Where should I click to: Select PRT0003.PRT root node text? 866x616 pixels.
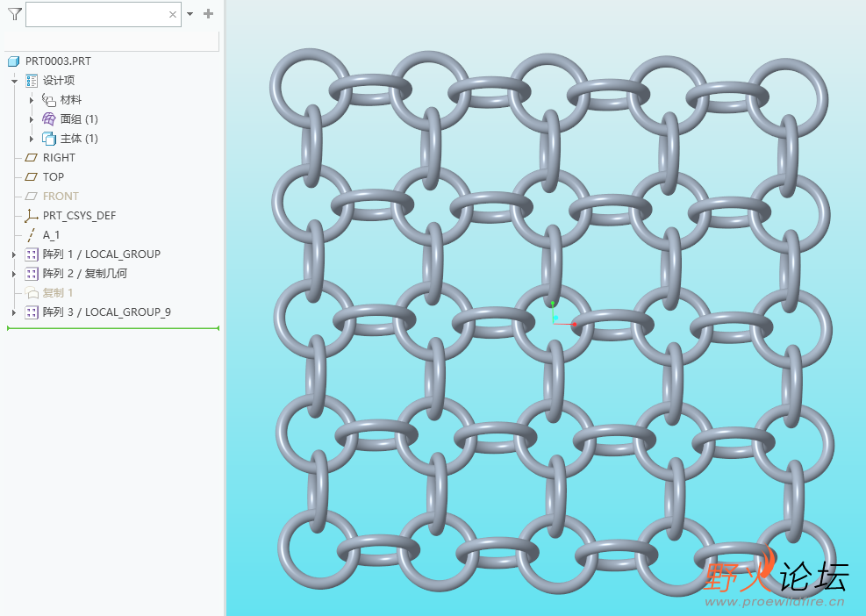[58, 61]
